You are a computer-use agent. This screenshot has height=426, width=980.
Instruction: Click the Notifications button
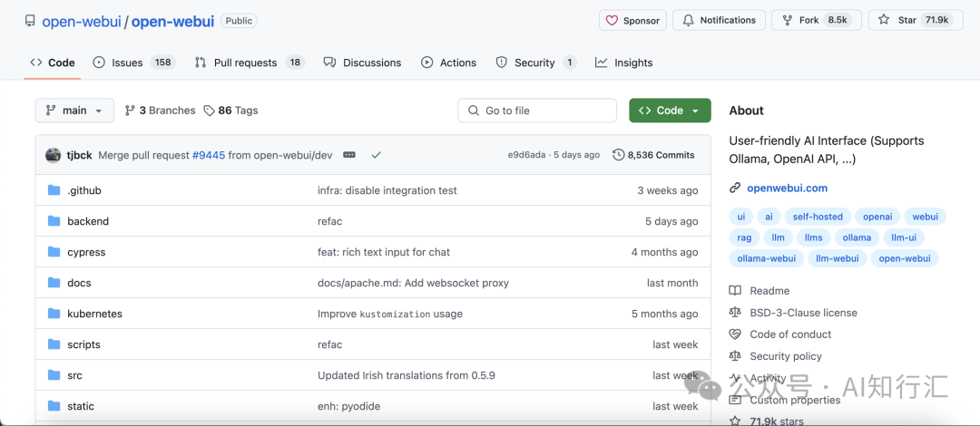coord(719,20)
